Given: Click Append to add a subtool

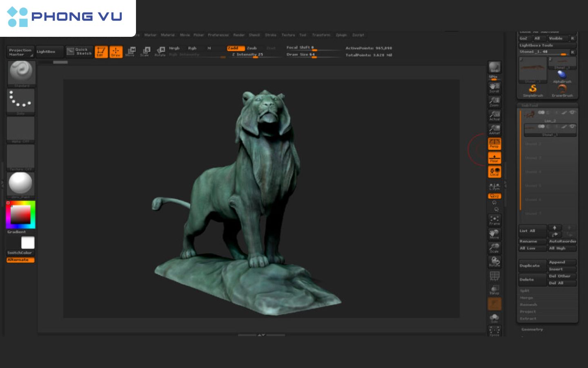Looking at the screenshot, I should [x=561, y=262].
